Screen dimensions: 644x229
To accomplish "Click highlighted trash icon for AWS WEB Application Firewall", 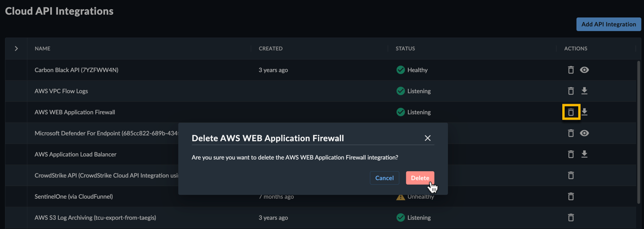I will 571,112.
